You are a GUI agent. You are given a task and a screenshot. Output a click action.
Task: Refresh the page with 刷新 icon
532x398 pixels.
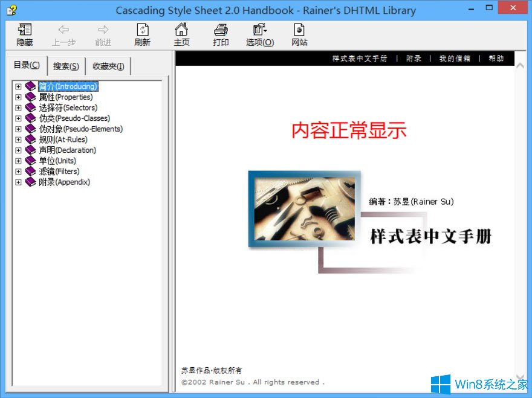pyautogui.click(x=143, y=30)
